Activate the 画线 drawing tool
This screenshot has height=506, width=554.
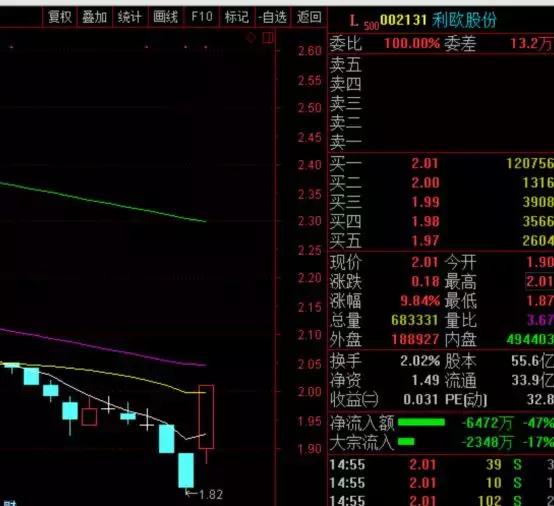(x=166, y=17)
